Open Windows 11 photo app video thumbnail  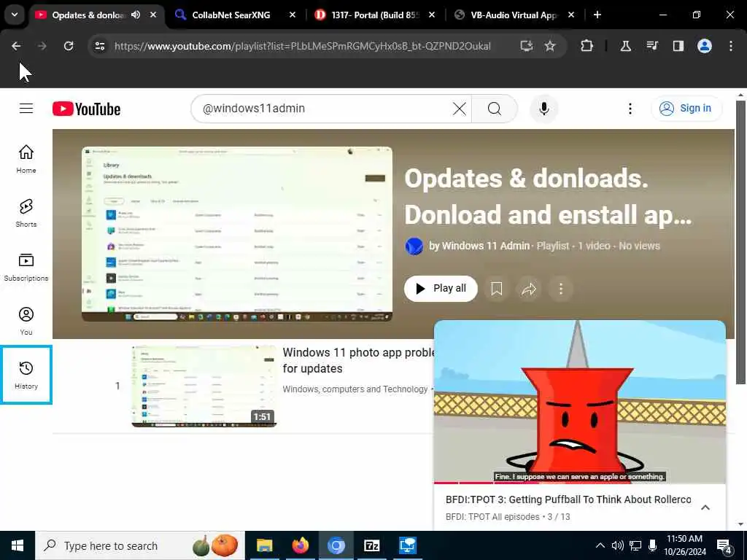(x=204, y=386)
